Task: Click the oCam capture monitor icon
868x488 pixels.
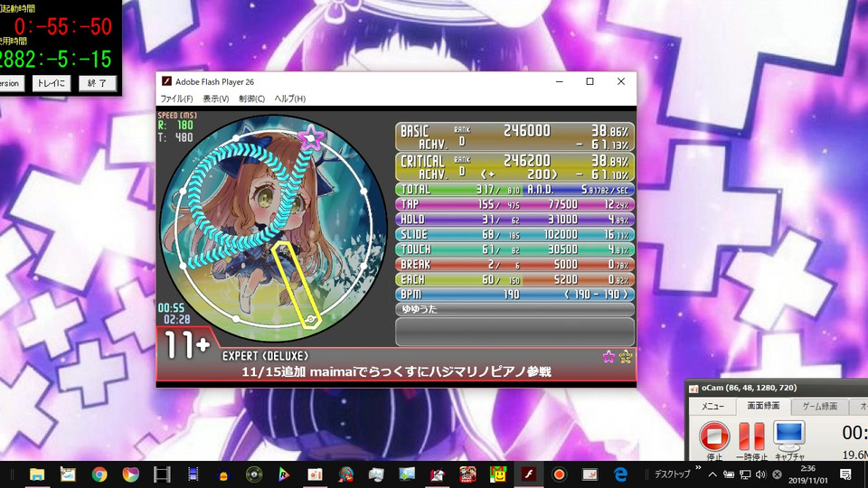Action: (788, 436)
